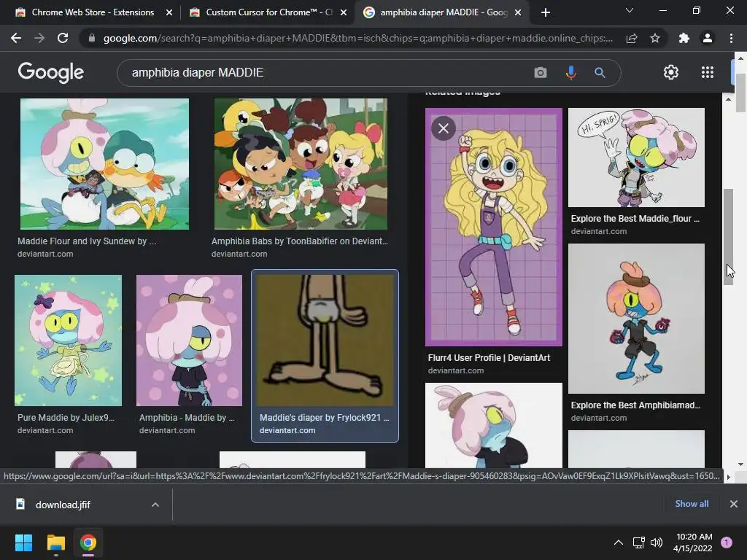Bookmark this page with the star icon
This screenshot has width=747, height=560.
point(655,38)
